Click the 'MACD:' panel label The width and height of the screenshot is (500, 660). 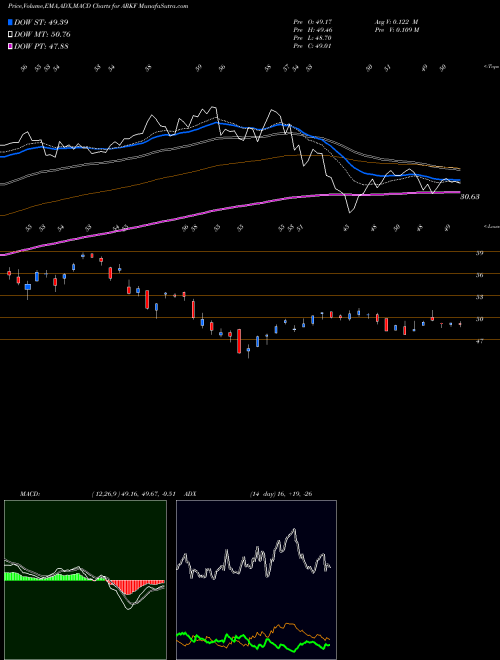click(29, 494)
